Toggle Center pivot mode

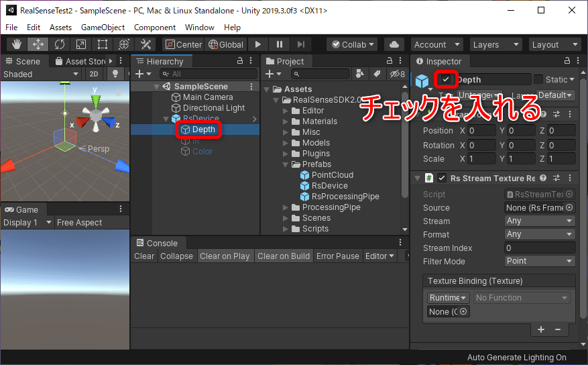[184, 45]
